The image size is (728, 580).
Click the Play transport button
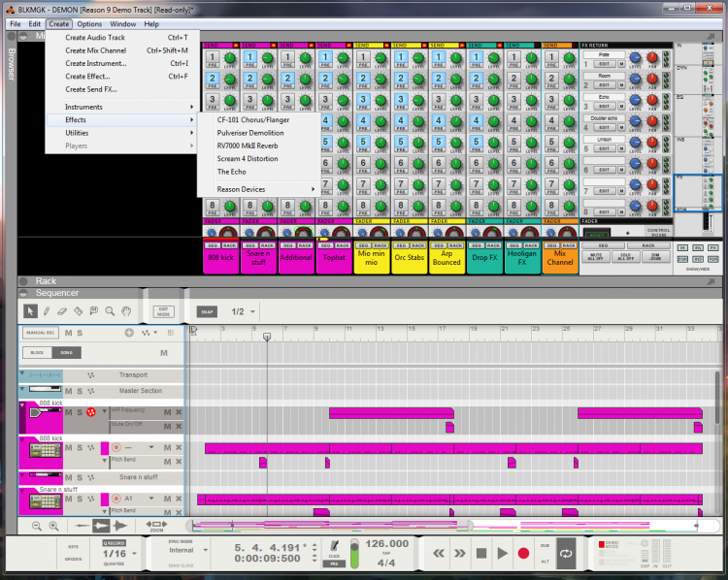(503, 553)
